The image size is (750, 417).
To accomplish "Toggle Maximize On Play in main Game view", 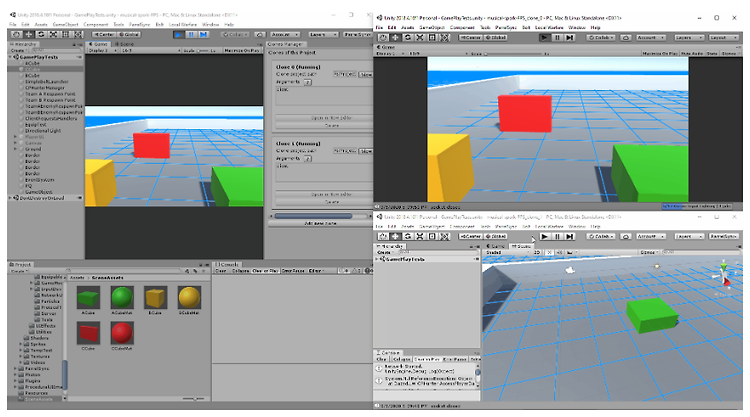I will pyautogui.click(x=242, y=50).
